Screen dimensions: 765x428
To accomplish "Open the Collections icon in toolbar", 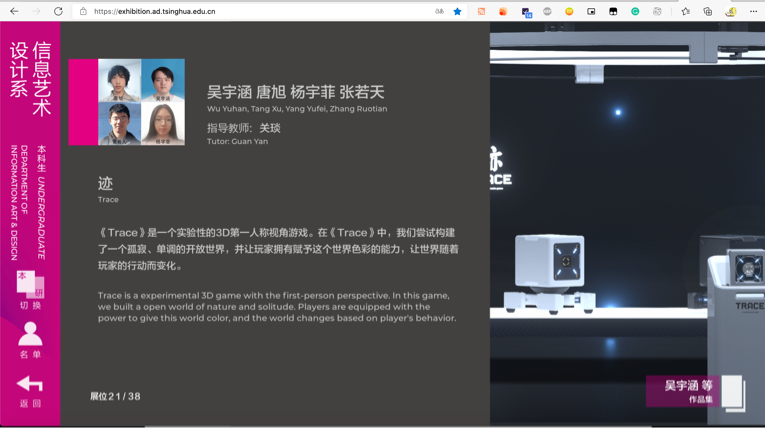I will 707,12.
